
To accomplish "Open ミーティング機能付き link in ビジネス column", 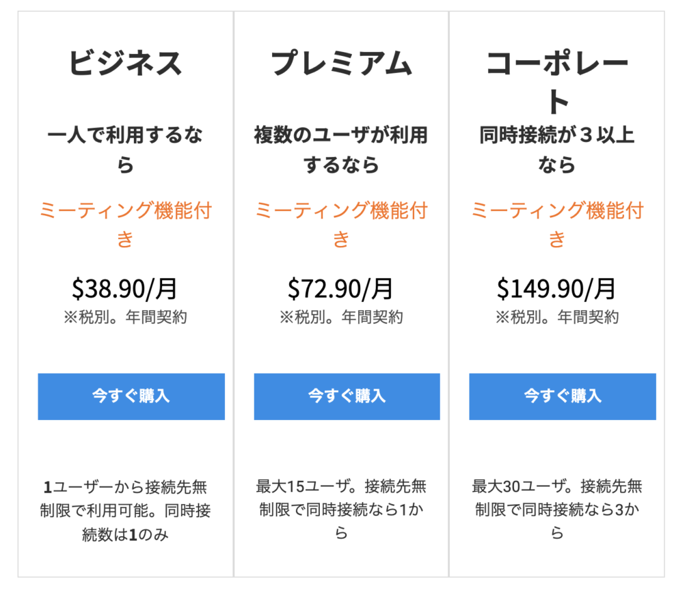I will 126,224.
